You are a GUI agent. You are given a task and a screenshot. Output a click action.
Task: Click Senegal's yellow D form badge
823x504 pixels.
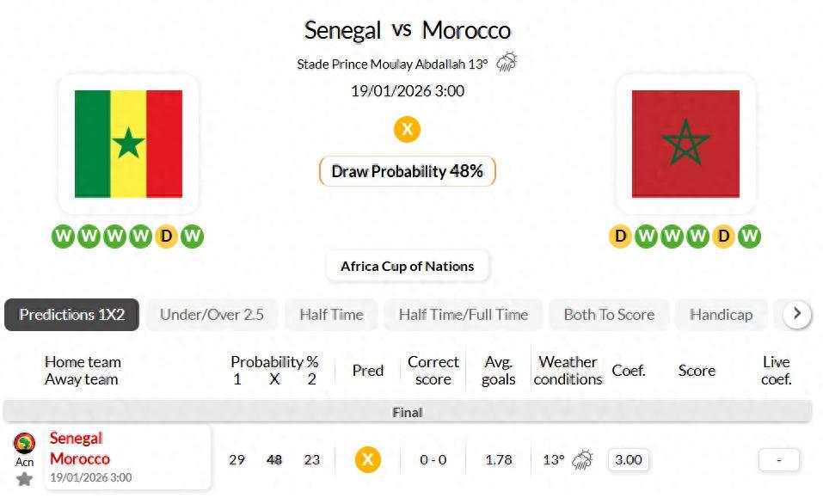coord(166,236)
